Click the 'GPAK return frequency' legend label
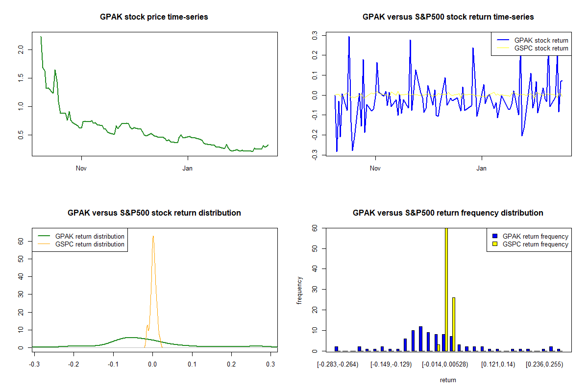This screenshot has height=392, width=588. click(536, 237)
